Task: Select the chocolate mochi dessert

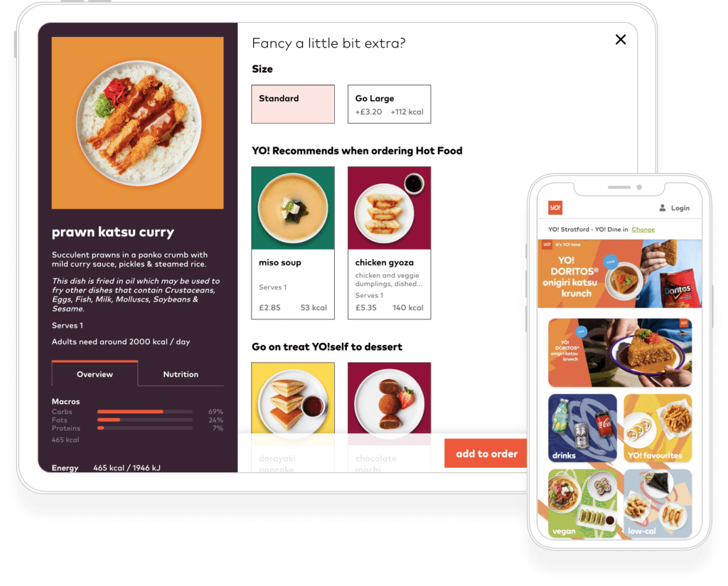Action: point(389,417)
